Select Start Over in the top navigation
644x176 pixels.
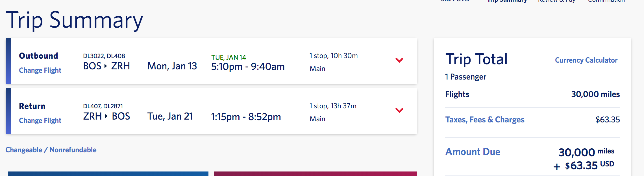coord(455,1)
